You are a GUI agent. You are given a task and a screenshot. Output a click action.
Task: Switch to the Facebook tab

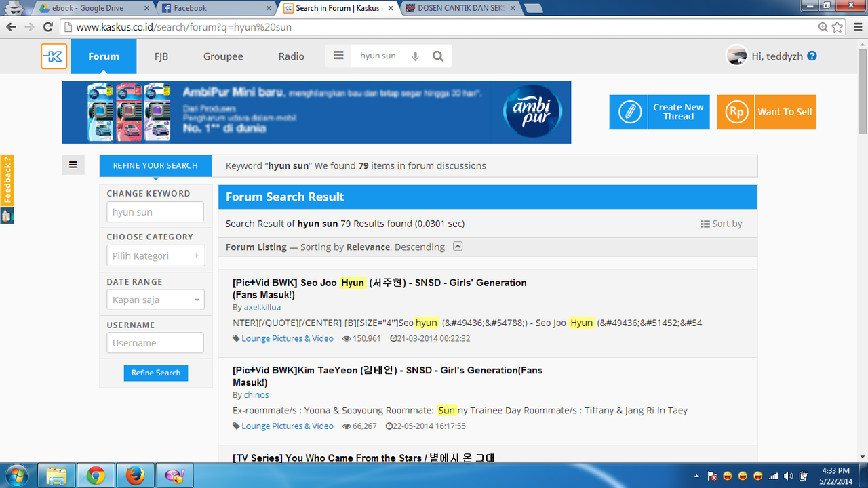[217, 8]
